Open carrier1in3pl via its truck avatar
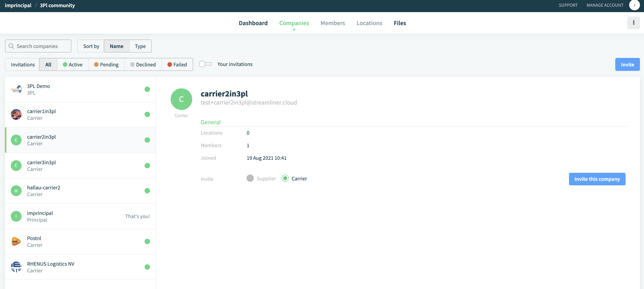Viewport: 644px width, 289px height. pos(16,114)
